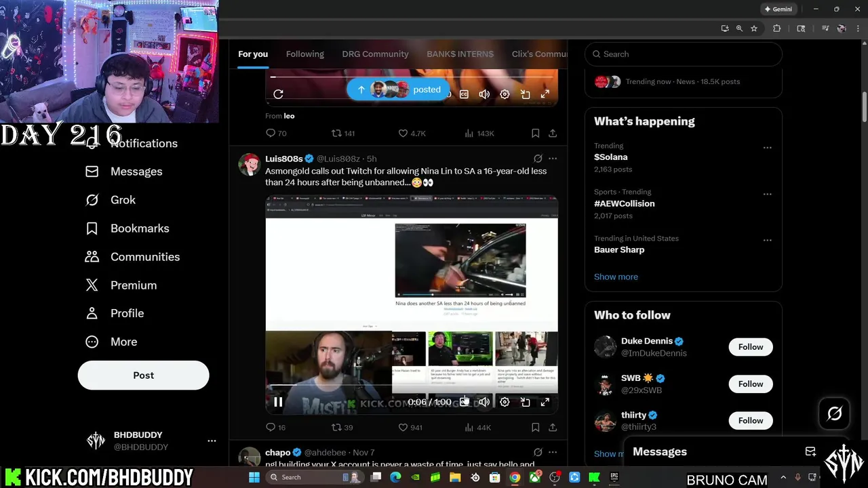
Task: Pause the Asmongold video
Action: coord(278,402)
